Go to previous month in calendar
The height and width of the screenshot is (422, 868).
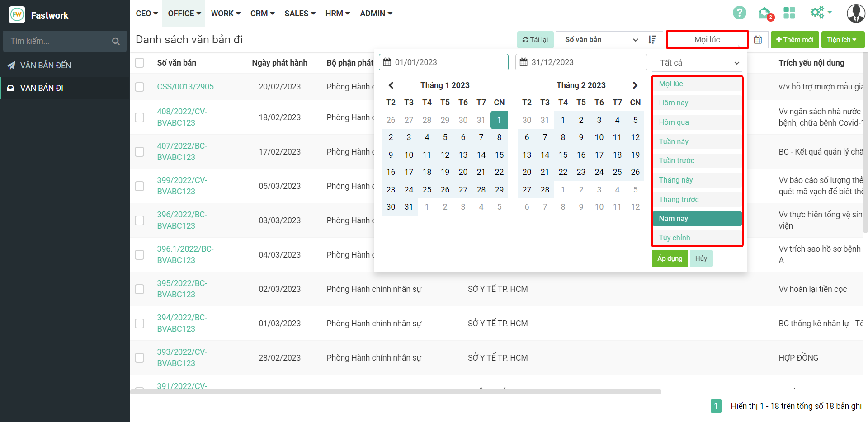[x=391, y=85]
